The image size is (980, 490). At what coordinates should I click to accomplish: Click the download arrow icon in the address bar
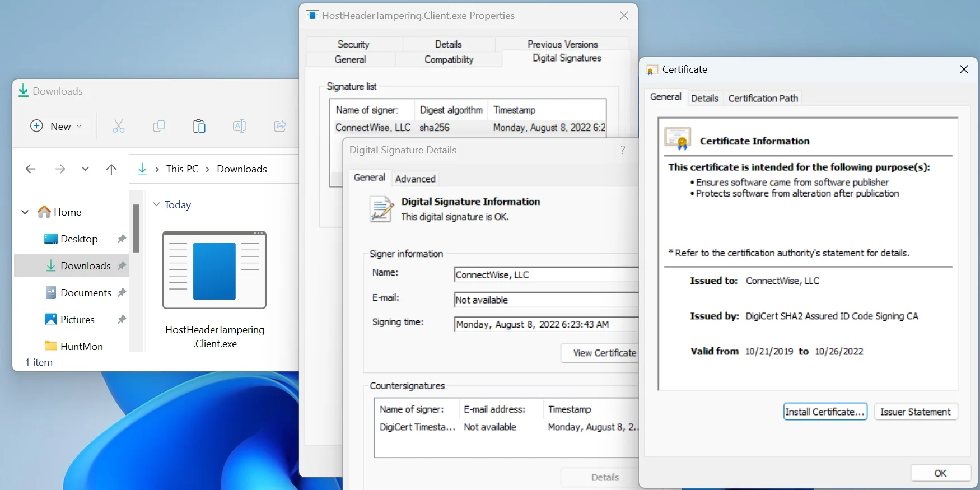[x=142, y=169]
